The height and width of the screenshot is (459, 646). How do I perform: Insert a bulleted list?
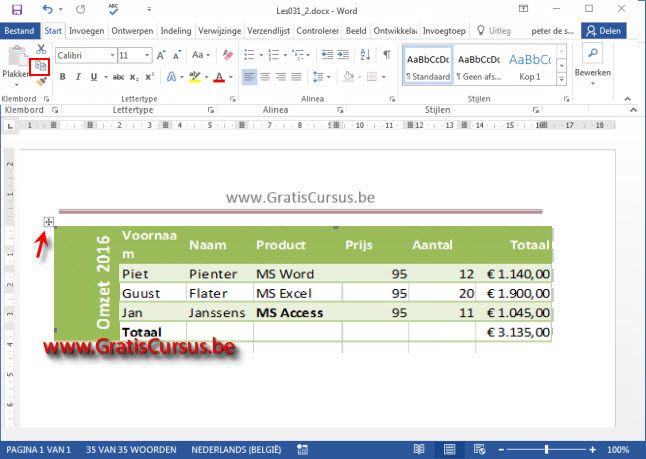[249, 55]
